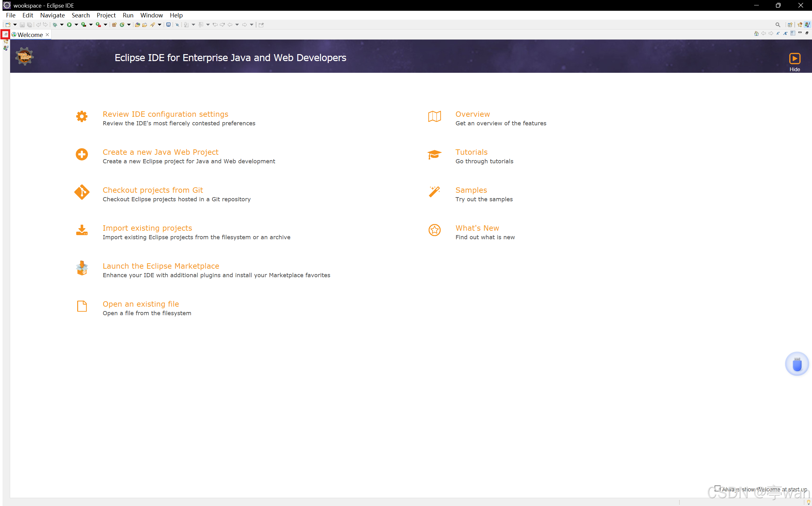Open the Help menu

(176, 15)
